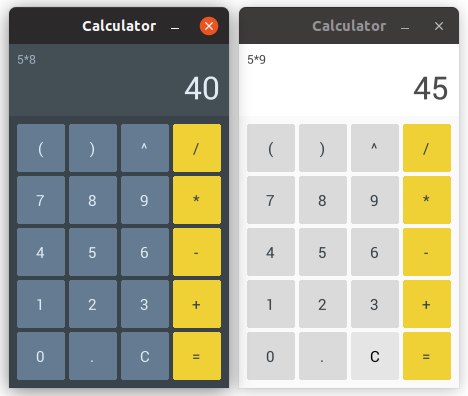
Task: Click the caret power key in dark calculator
Action: coord(145,148)
